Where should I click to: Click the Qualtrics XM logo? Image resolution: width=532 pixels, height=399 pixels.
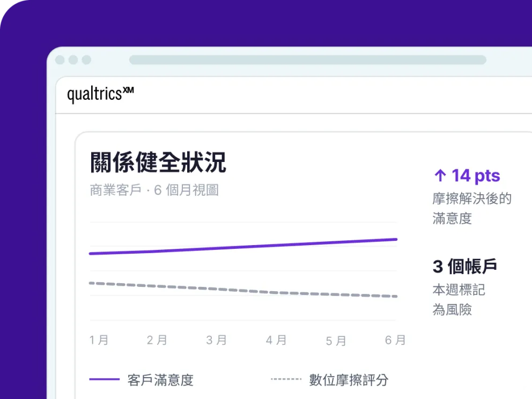click(x=100, y=94)
